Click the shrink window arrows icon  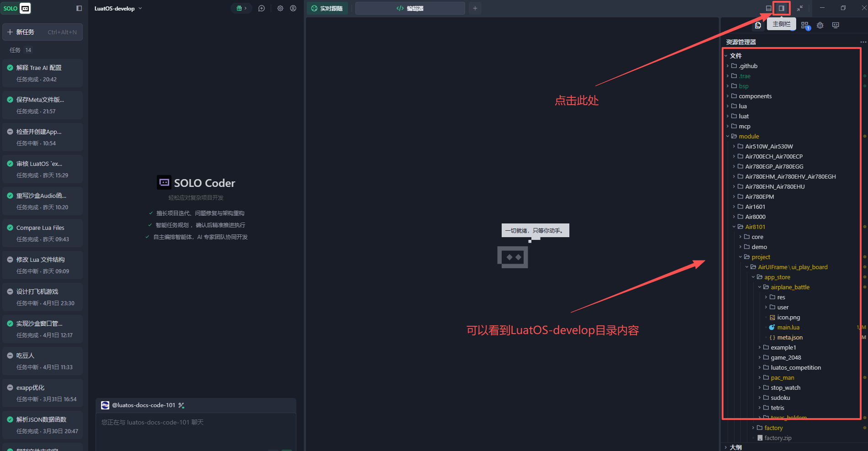tap(800, 8)
